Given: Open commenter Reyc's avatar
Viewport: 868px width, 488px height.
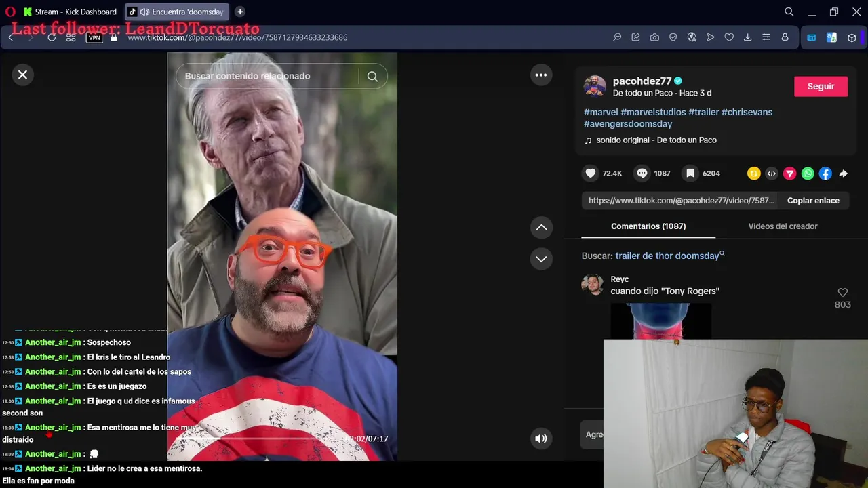Looking at the screenshot, I should pyautogui.click(x=593, y=285).
